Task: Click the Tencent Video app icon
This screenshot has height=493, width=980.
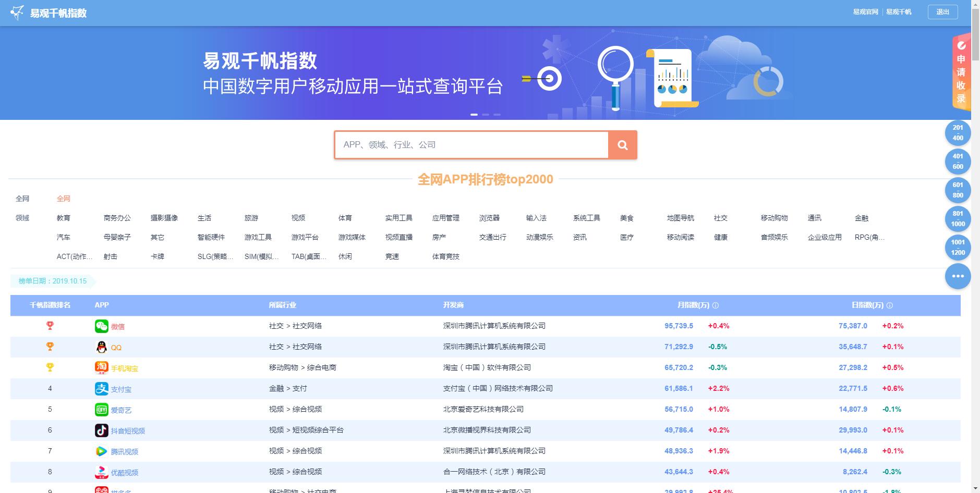Action: [101, 451]
